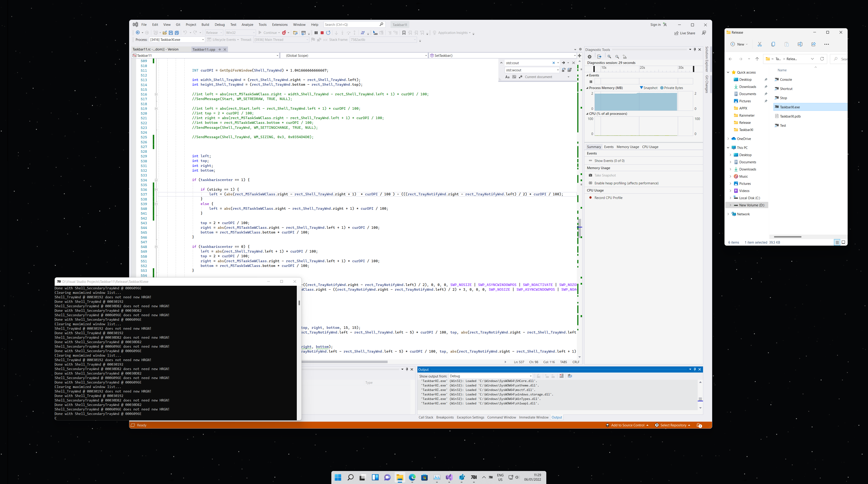The image size is (868, 484).
Task: Click the red Stop Debugging icon
Action: point(322,33)
